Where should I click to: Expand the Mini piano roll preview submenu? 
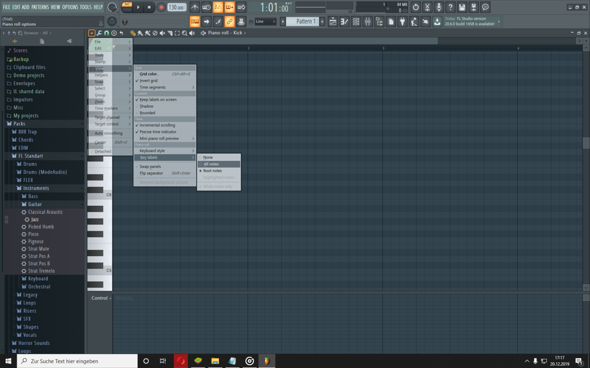point(165,138)
